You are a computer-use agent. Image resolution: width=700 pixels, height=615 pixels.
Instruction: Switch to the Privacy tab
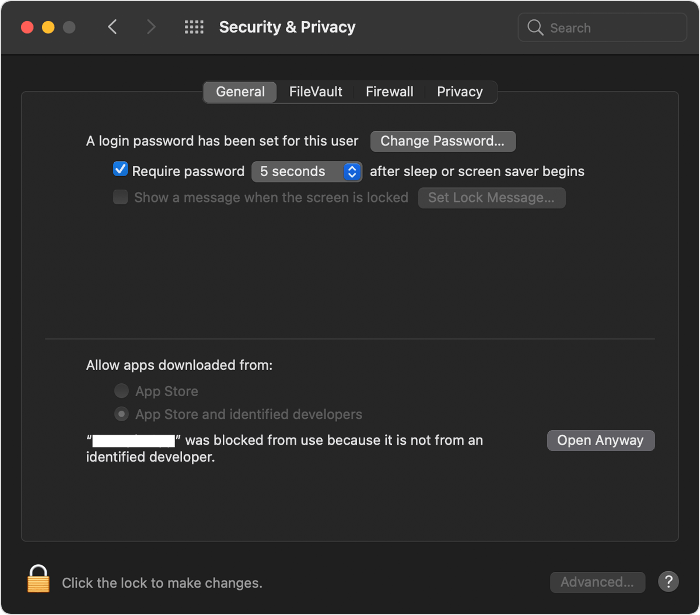click(460, 92)
